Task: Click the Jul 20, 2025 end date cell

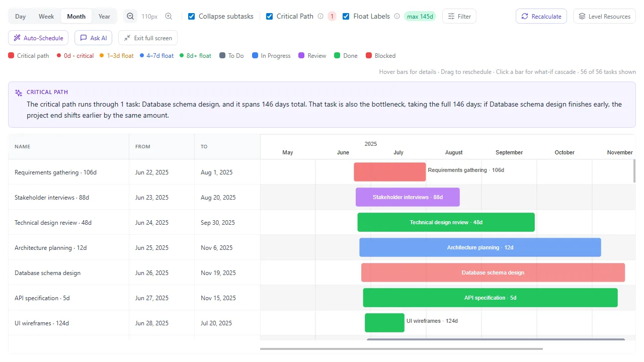Action: pos(227,323)
